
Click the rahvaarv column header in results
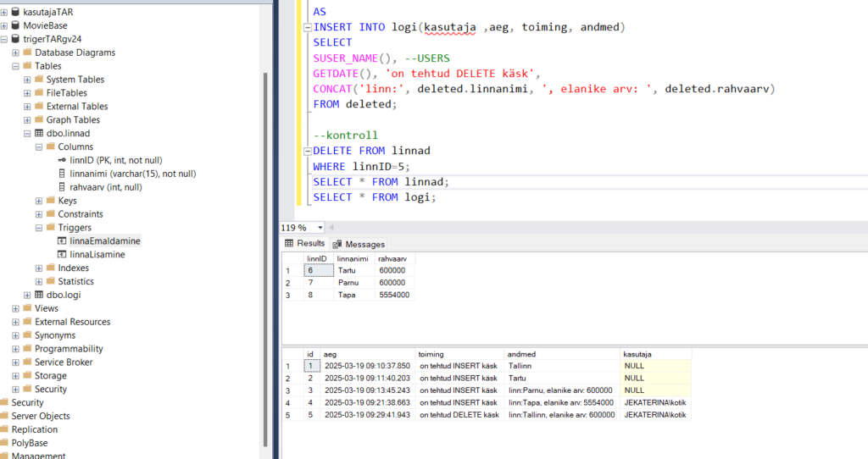click(395, 258)
